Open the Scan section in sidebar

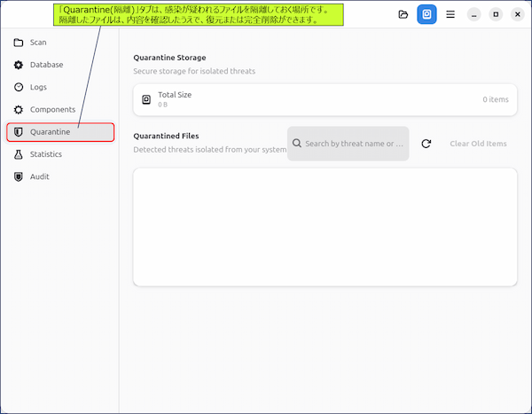(x=60, y=43)
